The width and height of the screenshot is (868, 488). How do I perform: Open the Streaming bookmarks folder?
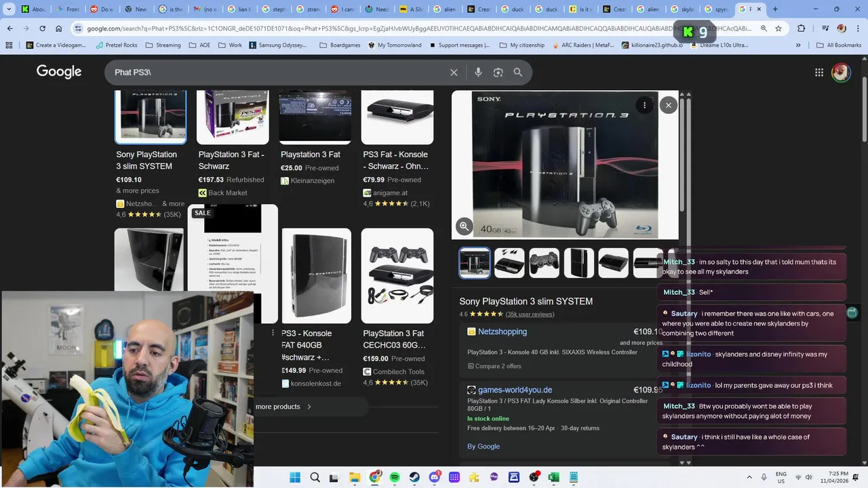click(x=161, y=45)
